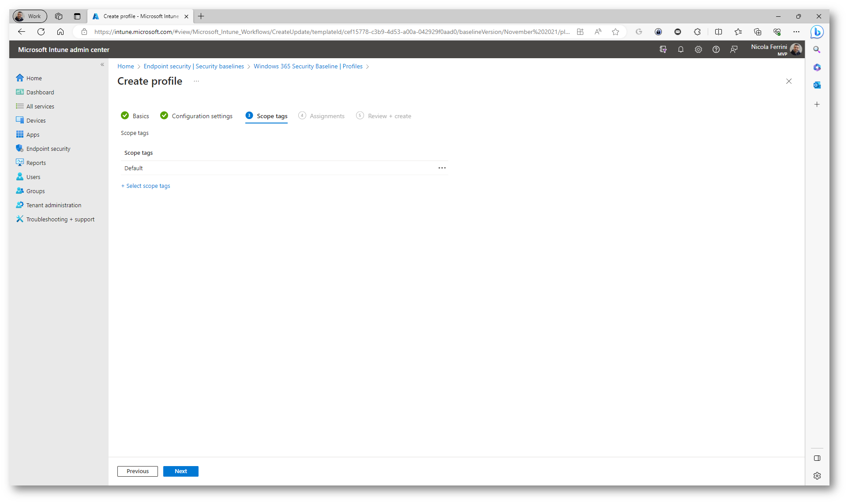Toggle split screen in Edge

(718, 32)
